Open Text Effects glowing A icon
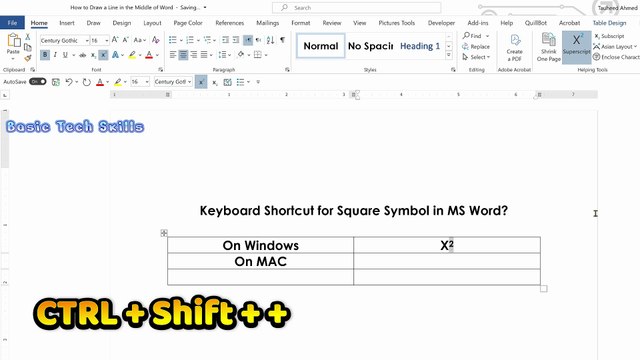 point(116,55)
